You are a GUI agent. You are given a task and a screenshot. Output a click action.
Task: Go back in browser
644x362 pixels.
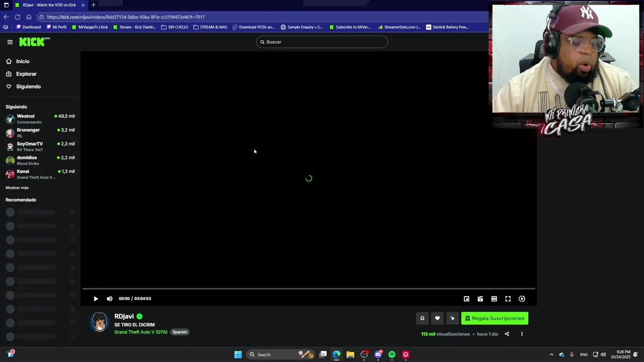[x=6, y=17]
